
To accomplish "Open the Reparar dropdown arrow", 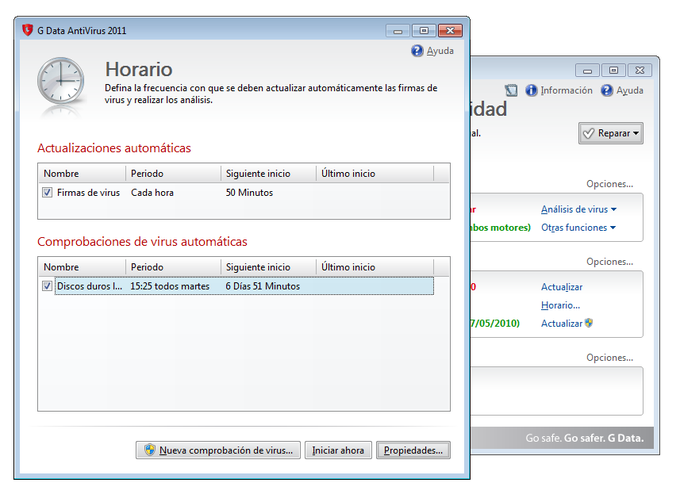I will click(x=636, y=133).
